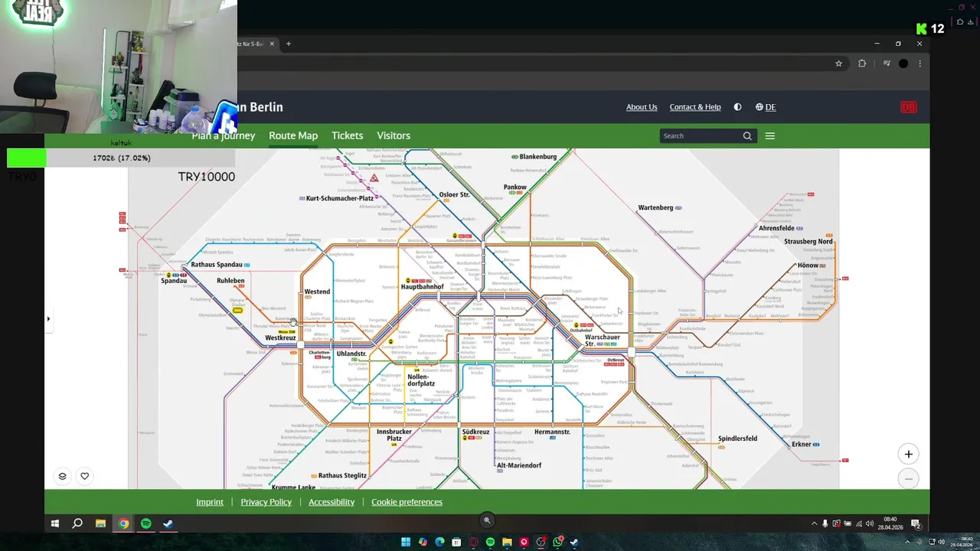980x551 pixels.
Task: Bookmark page with the star icon
Action: point(839,64)
